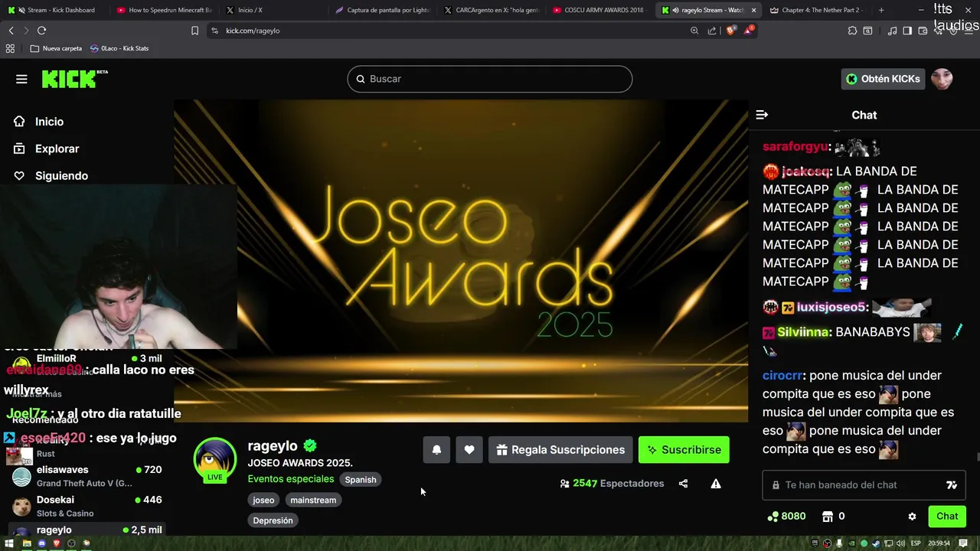Image resolution: width=980 pixels, height=551 pixels.
Task: Click the browser media music note icon
Action: pos(892,31)
